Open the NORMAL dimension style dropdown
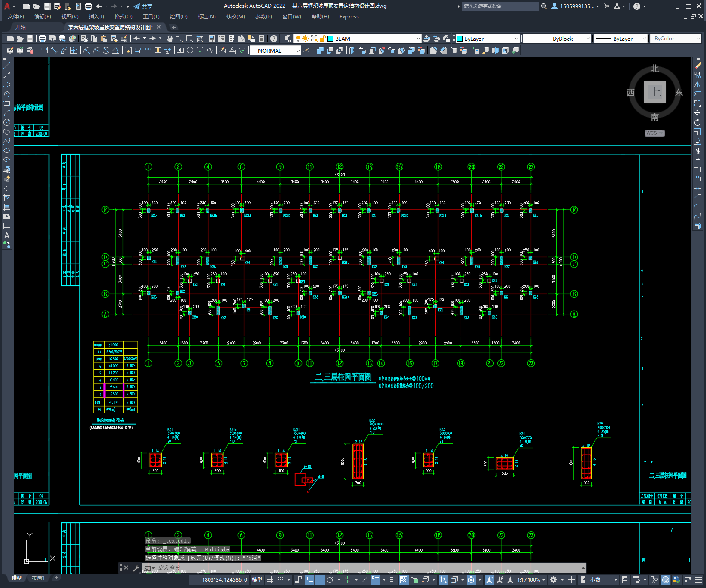 click(x=297, y=51)
